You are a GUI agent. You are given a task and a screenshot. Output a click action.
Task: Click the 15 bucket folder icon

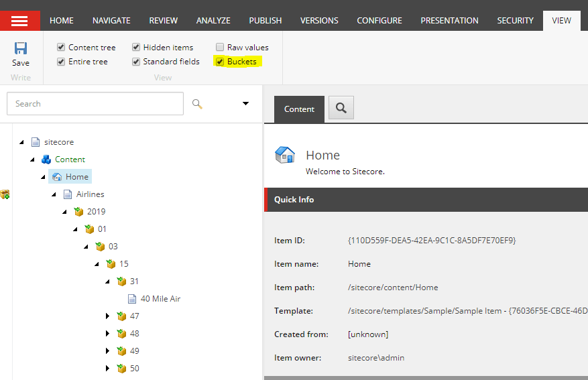(111, 264)
